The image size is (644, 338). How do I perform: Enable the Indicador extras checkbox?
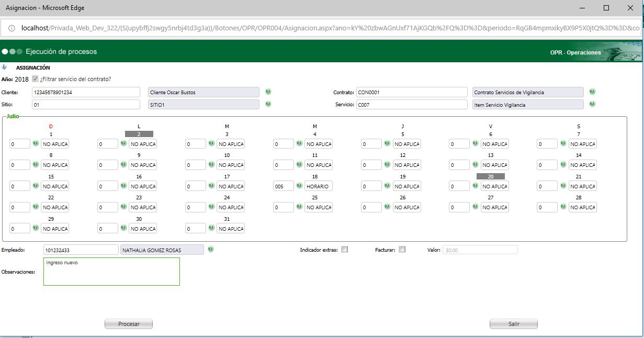click(x=344, y=250)
